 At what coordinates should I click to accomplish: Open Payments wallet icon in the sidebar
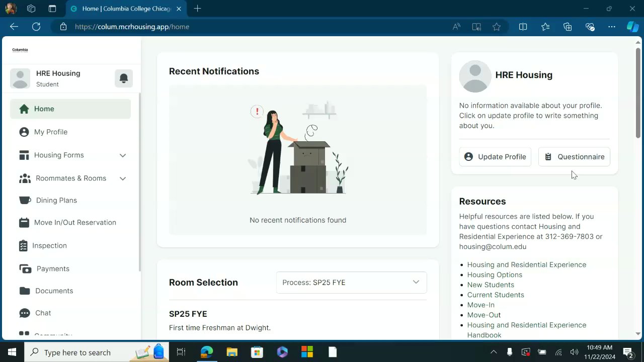point(25,268)
